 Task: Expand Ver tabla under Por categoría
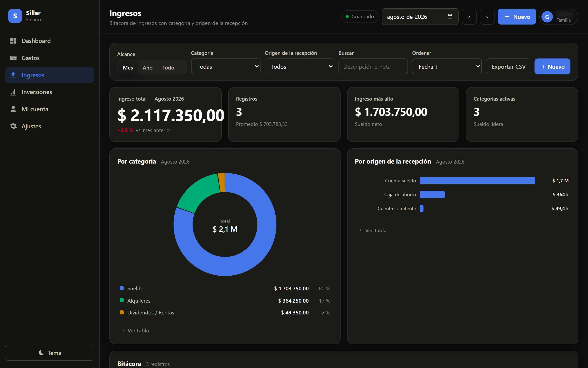(136, 331)
